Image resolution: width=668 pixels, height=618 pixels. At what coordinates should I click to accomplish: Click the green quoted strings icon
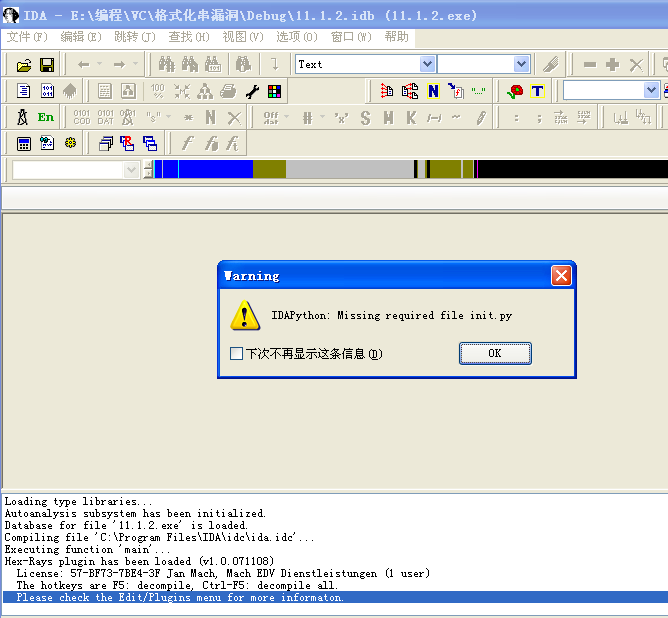tap(478, 91)
